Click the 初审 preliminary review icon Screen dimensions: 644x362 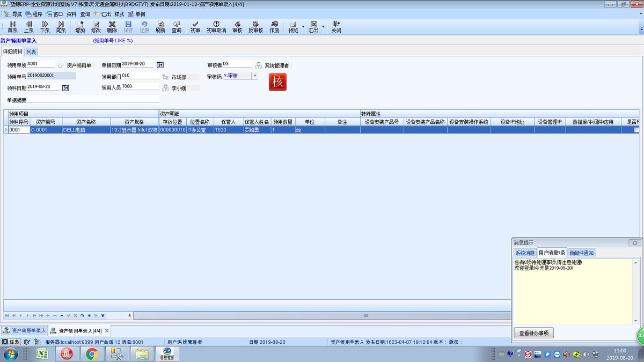point(195,27)
